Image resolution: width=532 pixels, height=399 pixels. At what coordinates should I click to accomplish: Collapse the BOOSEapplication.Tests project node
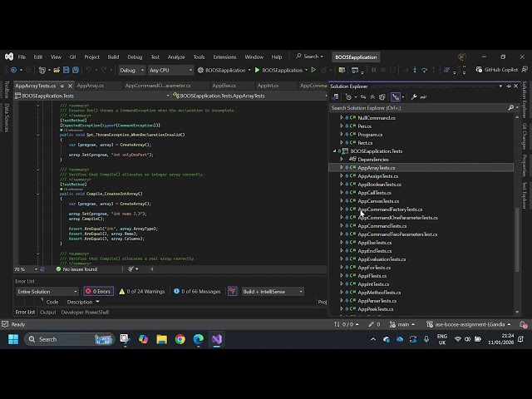tap(334, 151)
